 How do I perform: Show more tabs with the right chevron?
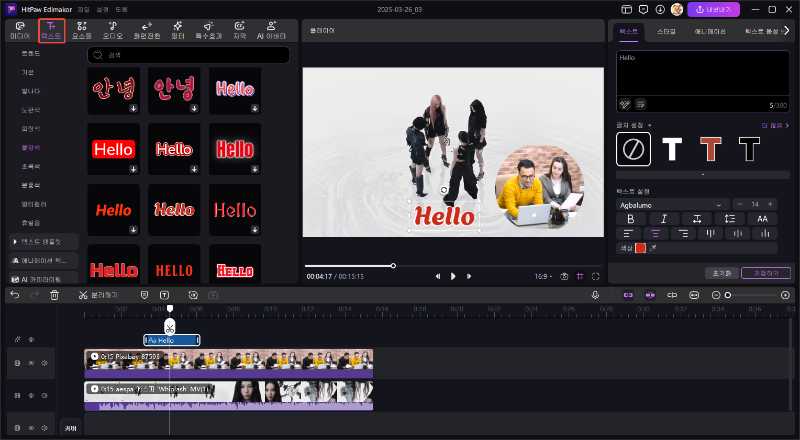click(787, 31)
